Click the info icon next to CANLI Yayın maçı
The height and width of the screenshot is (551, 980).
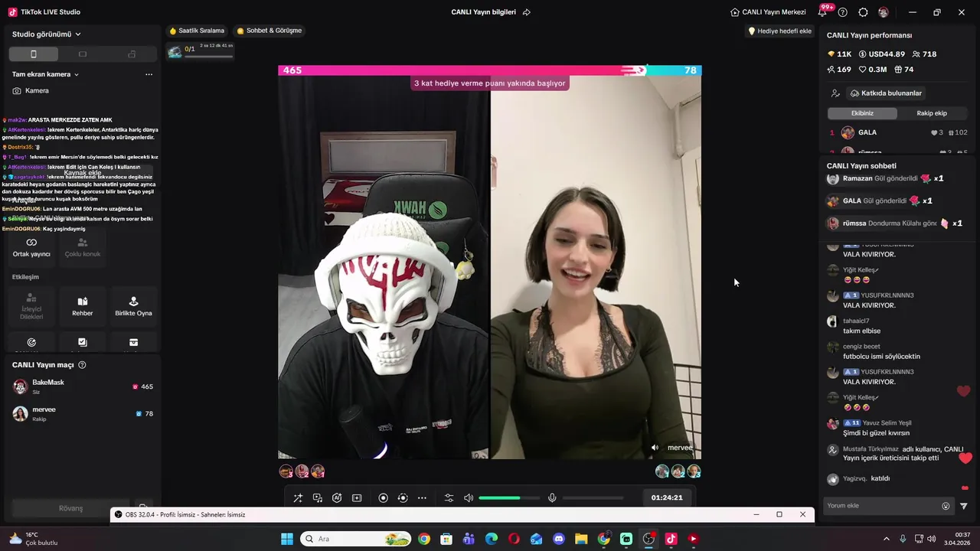click(x=82, y=365)
